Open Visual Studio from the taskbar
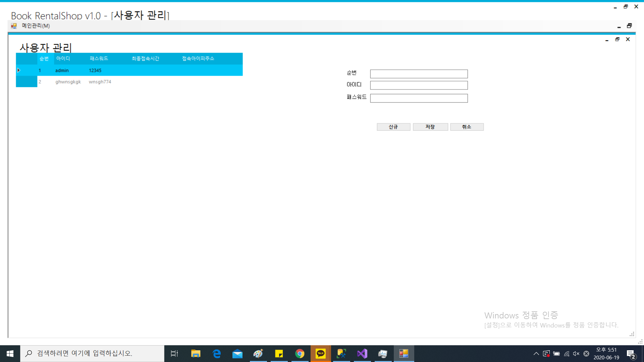 [362, 353]
